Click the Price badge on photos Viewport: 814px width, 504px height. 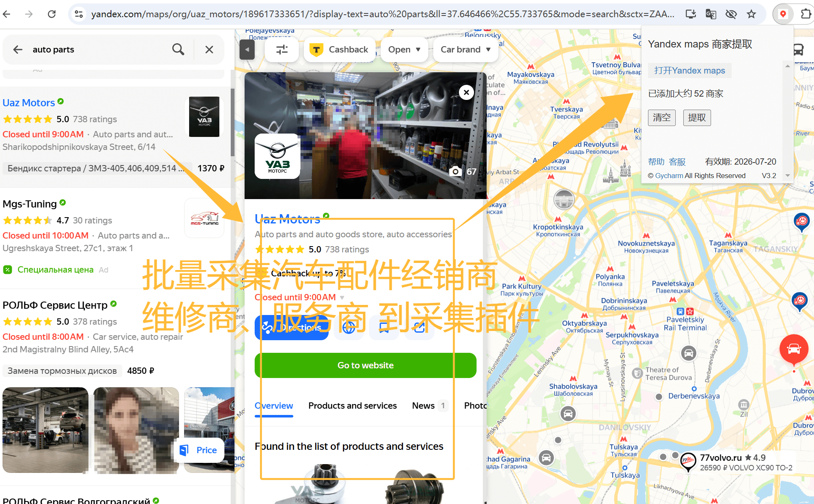199,450
